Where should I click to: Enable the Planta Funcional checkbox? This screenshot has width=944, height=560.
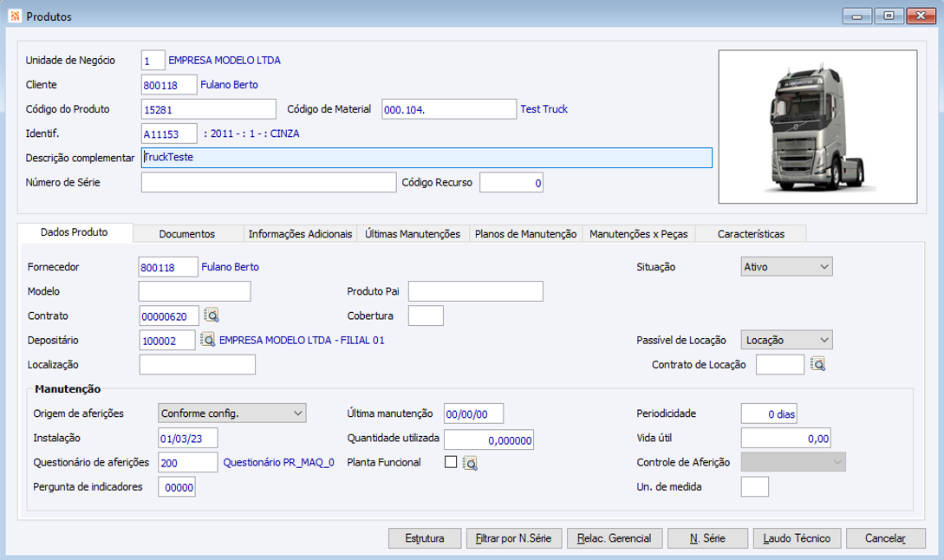[450, 462]
